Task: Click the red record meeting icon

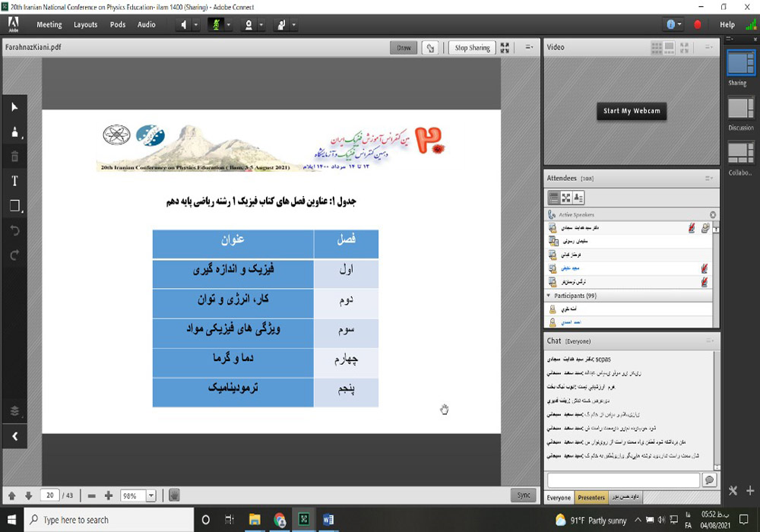Action: point(698,24)
